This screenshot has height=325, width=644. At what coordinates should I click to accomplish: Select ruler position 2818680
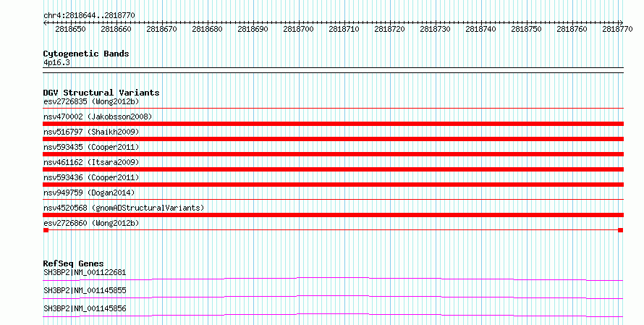pos(207,29)
